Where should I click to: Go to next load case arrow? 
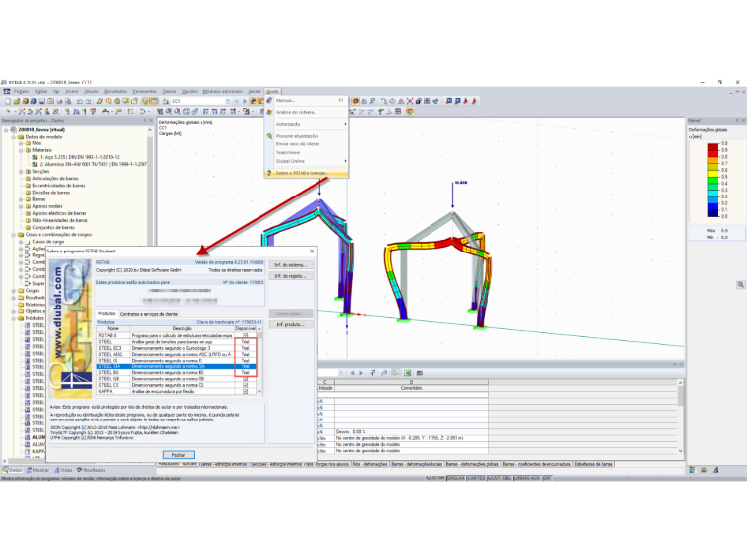pyautogui.click(x=245, y=101)
